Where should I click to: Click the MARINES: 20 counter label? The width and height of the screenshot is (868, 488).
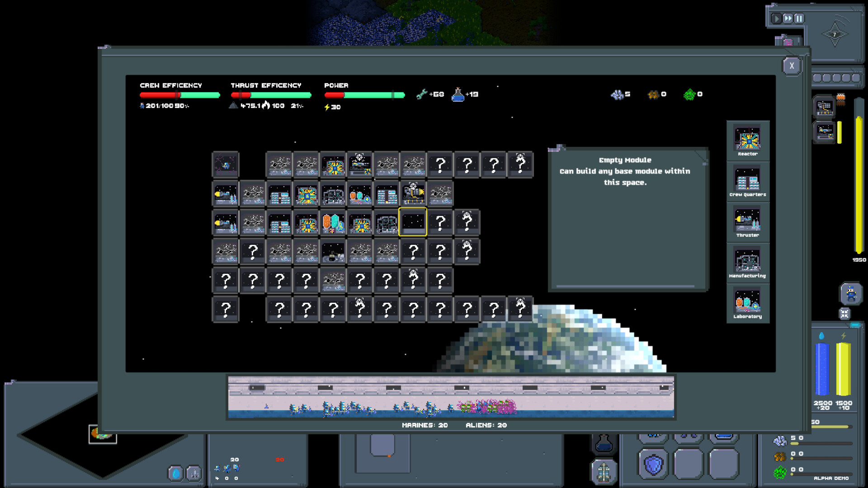click(424, 425)
